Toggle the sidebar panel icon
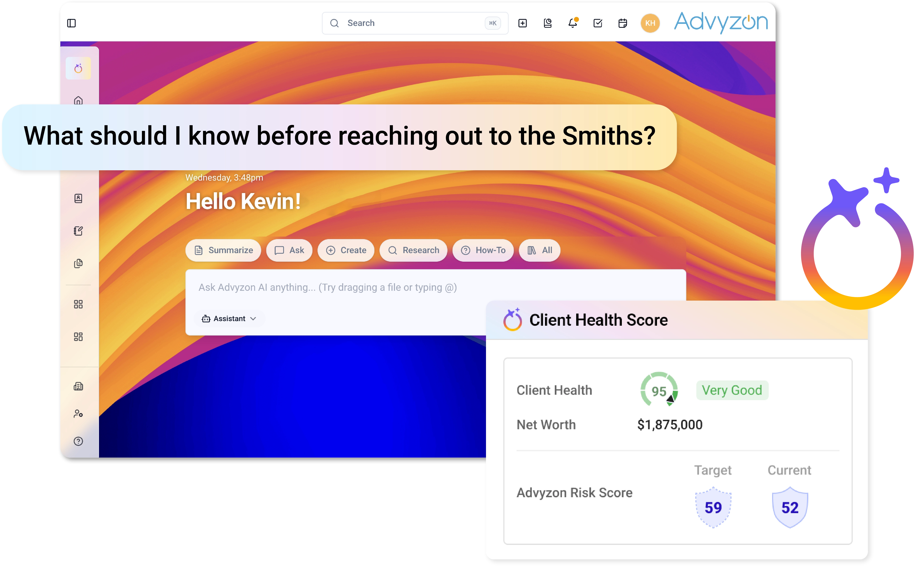The width and height of the screenshot is (923, 588). tap(71, 23)
